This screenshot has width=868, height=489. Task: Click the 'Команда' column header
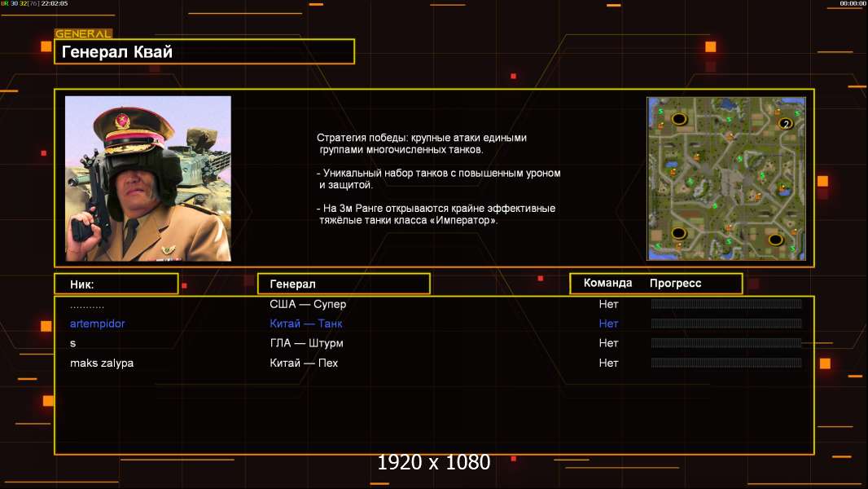(x=607, y=283)
